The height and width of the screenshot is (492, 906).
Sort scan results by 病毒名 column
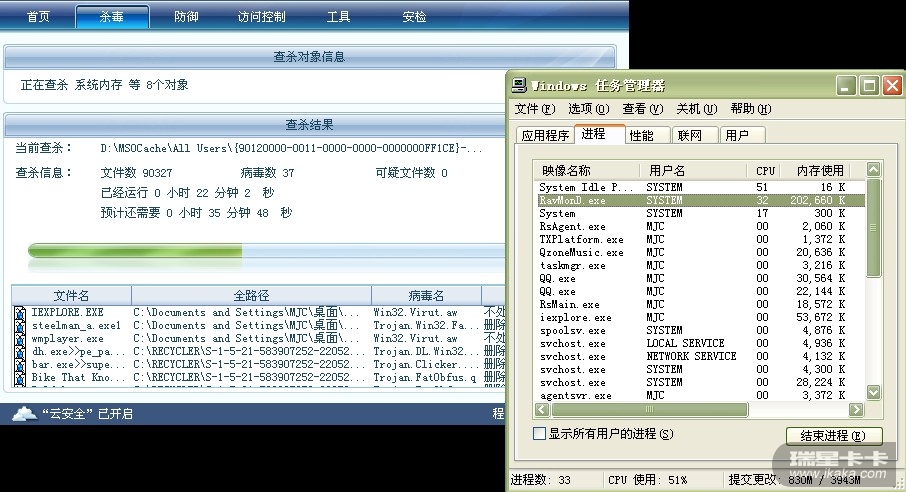click(426, 295)
